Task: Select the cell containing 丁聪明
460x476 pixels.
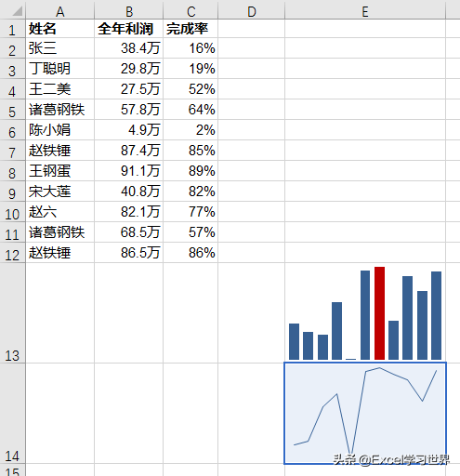Action: 60,69
